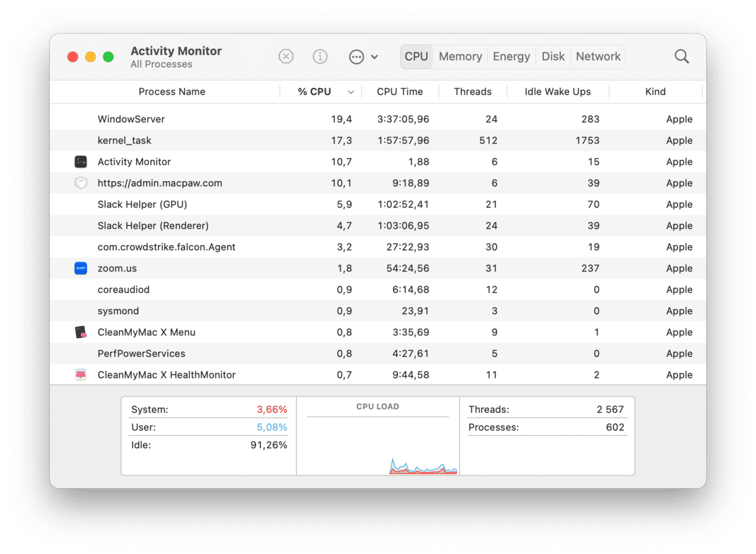
Task: Switch to the CPU tab
Action: (x=417, y=57)
